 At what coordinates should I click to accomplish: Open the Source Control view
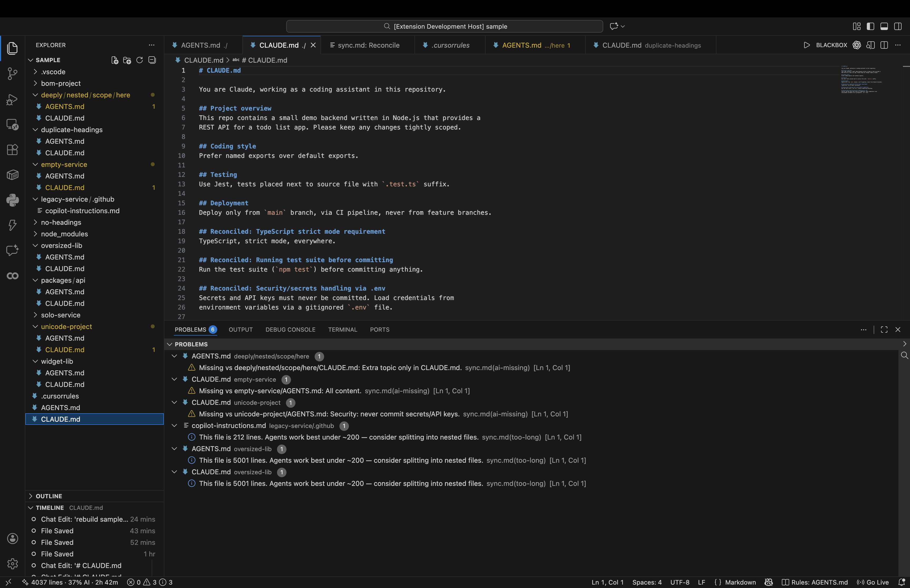12,73
